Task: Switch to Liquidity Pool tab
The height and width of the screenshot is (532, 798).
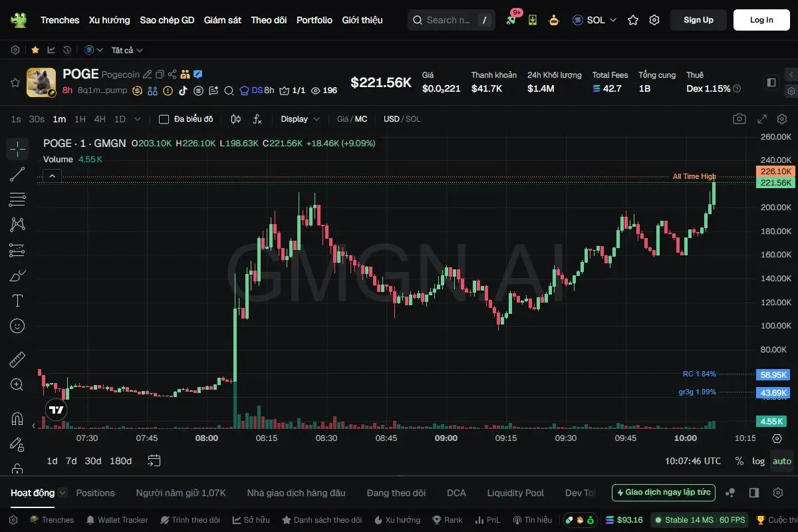Action: point(515,493)
